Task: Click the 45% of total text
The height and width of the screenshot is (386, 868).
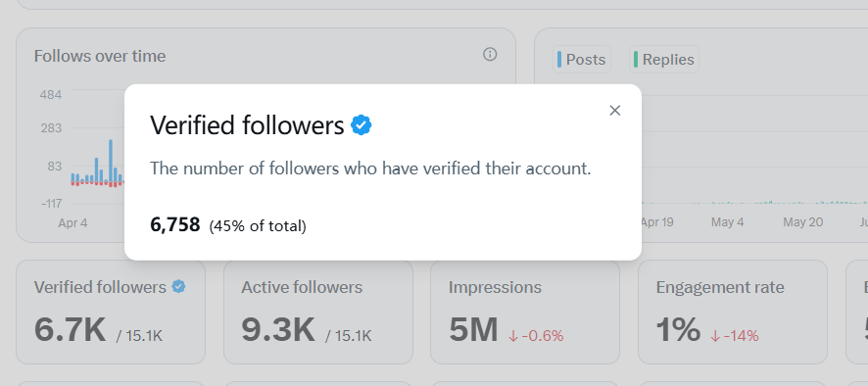Action: tap(258, 226)
